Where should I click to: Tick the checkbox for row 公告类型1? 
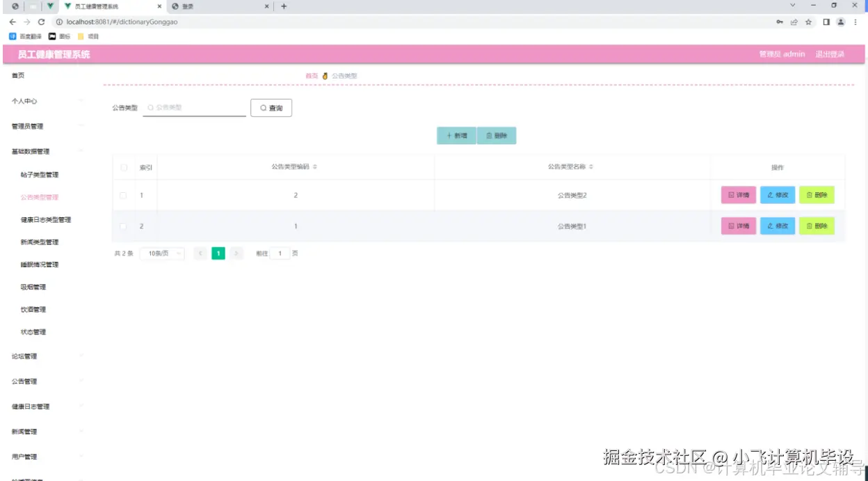click(x=123, y=226)
